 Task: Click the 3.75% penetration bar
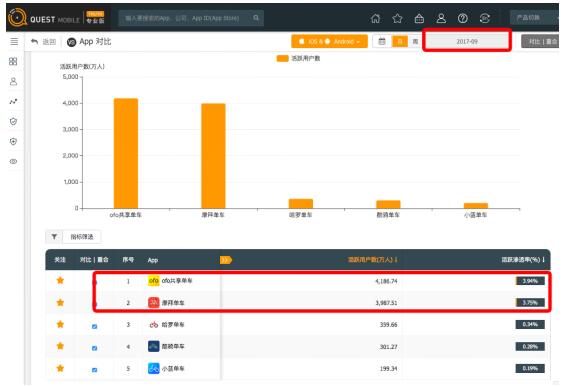click(x=530, y=303)
